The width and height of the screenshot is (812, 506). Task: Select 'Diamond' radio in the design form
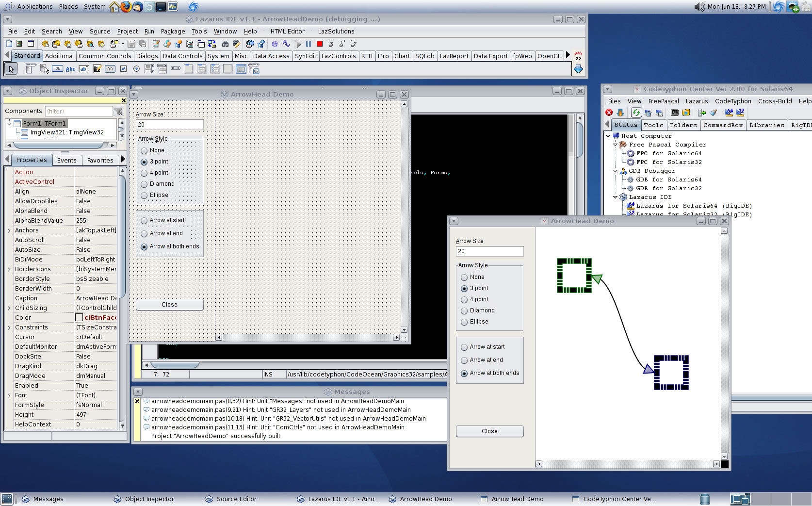click(144, 184)
